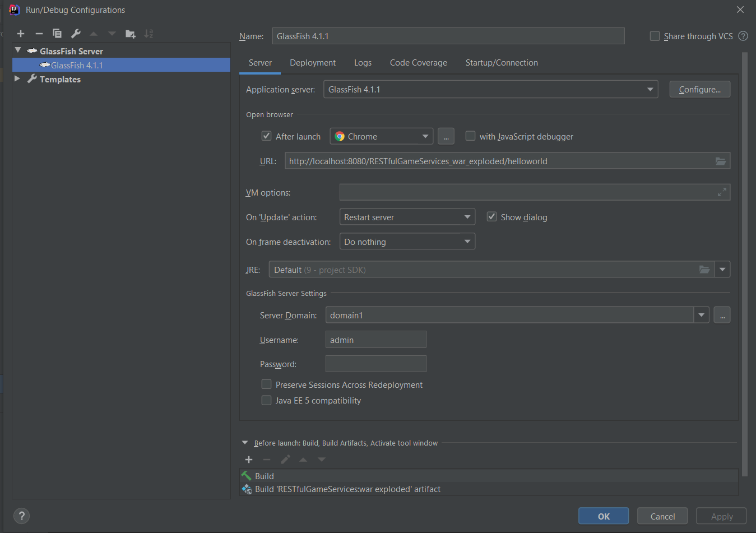This screenshot has width=756, height=533.
Task: Expand the Templates tree node
Action: point(17,78)
